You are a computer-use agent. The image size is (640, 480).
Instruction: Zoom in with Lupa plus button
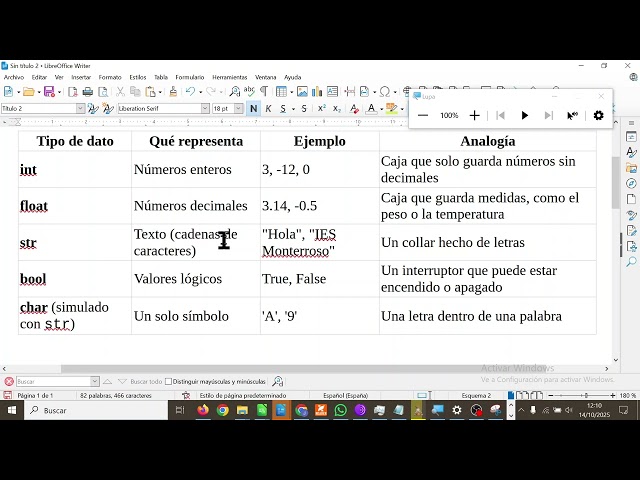(474, 116)
